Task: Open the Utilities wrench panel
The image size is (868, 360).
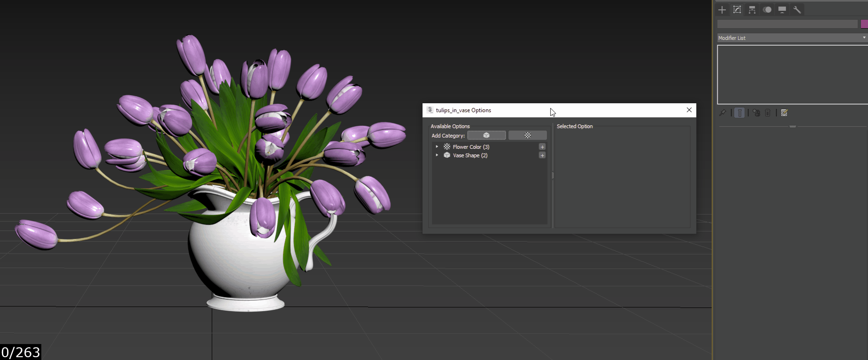Action: coord(797,10)
